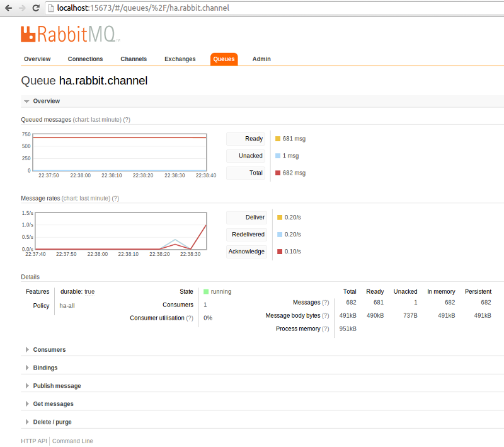
Task: Click the Deliver legend label
Action: [246, 218]
